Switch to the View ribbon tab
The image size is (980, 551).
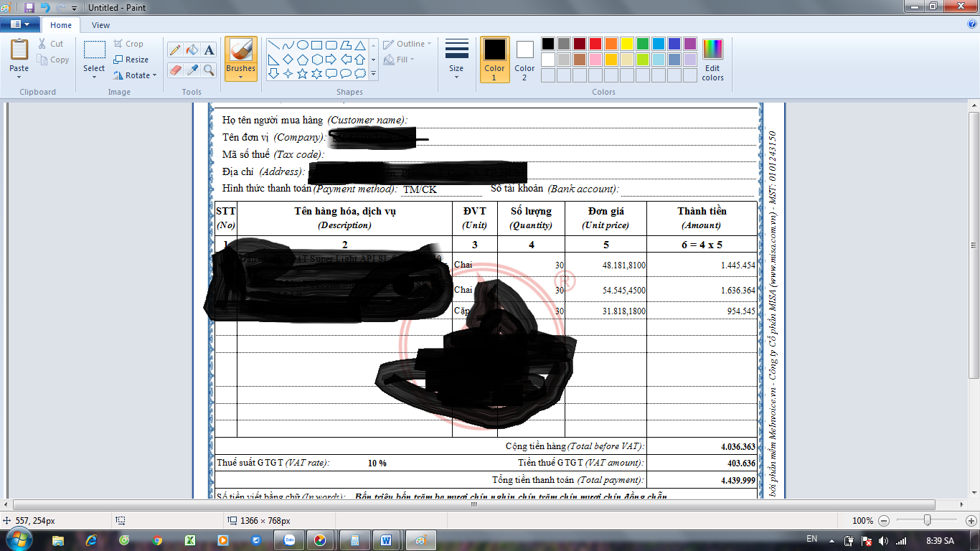tap(100, 25)
